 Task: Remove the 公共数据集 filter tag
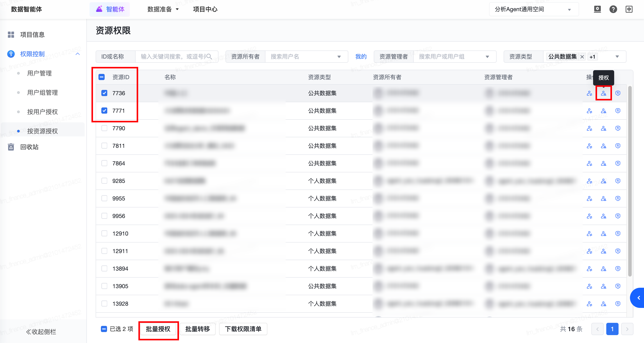pos(582,57)
